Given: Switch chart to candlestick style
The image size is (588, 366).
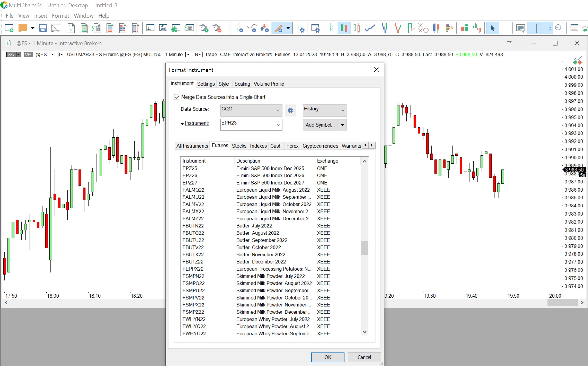Looking at the screenshot, I should 344,28.
